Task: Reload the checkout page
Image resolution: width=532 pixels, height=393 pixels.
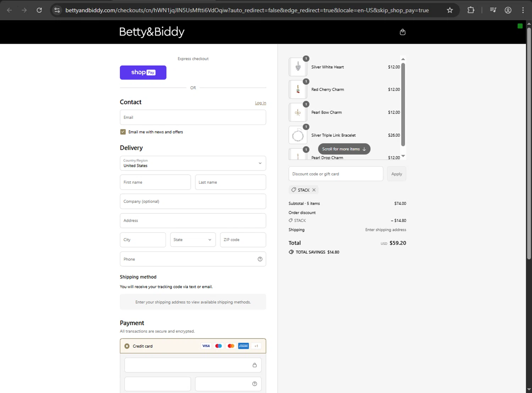Action: 39,10
